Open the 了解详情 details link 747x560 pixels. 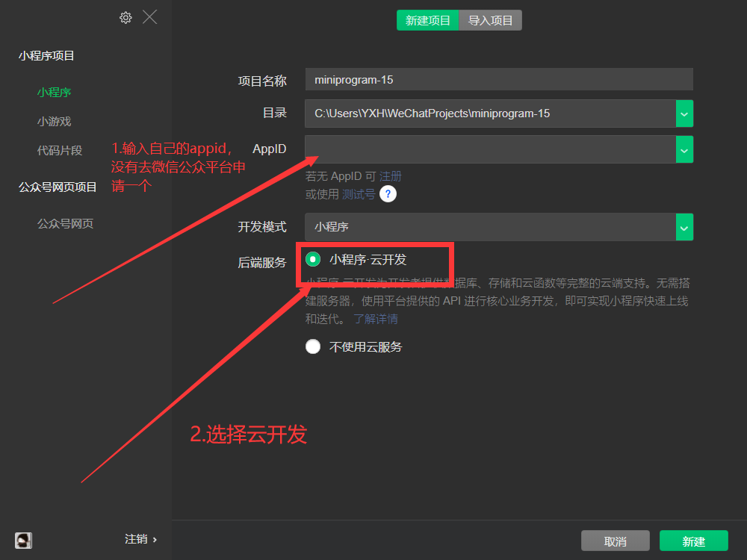376,319
